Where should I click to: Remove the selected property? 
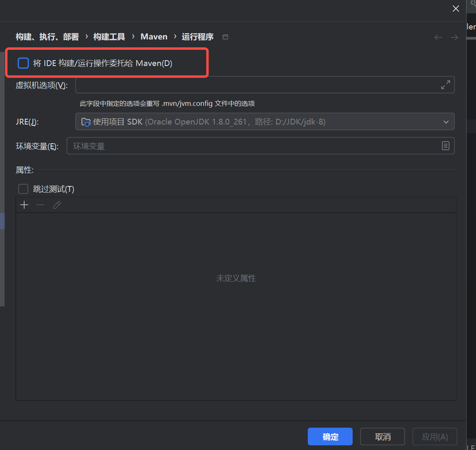(40, 205)
